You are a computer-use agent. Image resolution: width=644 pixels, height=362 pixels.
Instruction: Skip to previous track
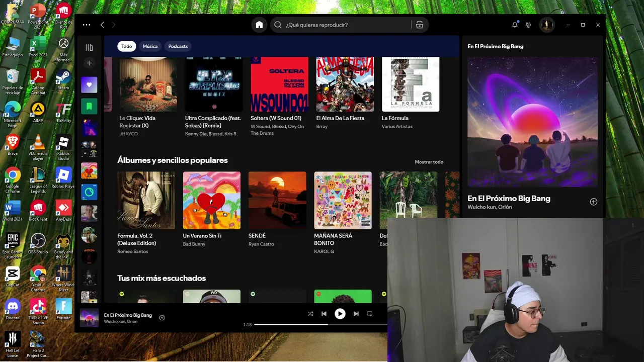(324, 314)
